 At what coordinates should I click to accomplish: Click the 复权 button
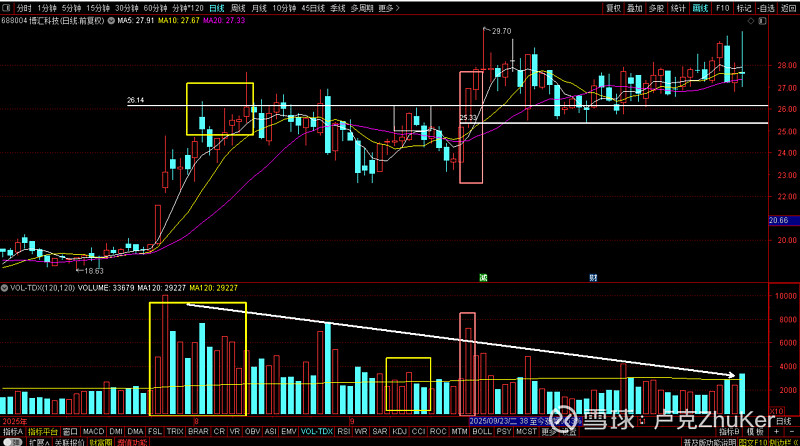(613, 8)
